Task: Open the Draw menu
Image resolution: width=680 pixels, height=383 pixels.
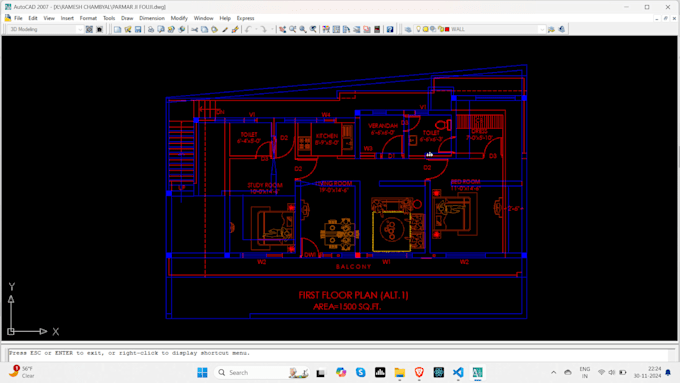Action: tap(127, 18)
